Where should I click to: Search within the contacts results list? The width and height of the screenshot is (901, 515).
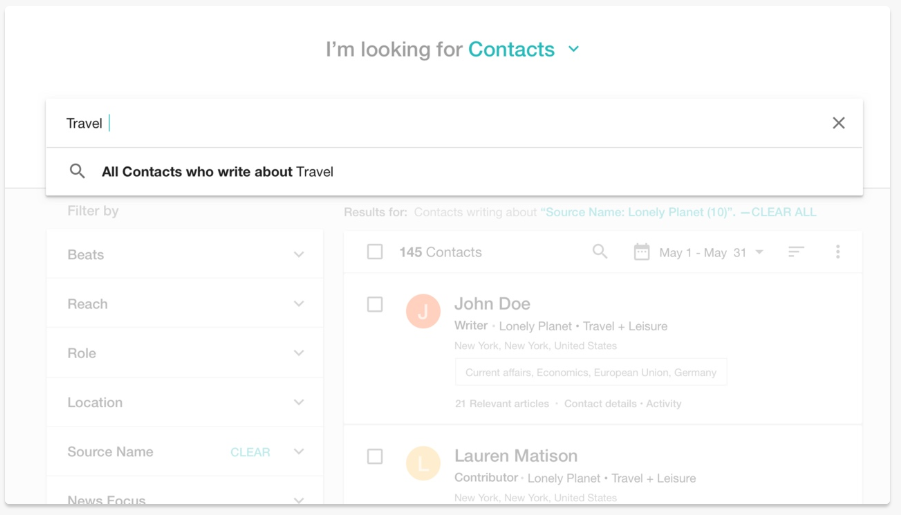(x=600, y=252)
